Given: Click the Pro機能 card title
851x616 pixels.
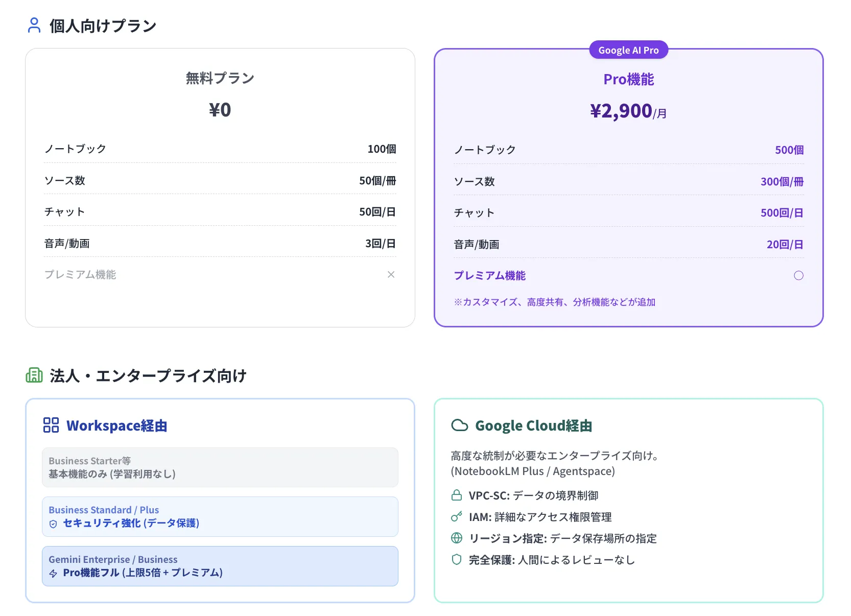Looking at the screenshot, I should [628, 79].
